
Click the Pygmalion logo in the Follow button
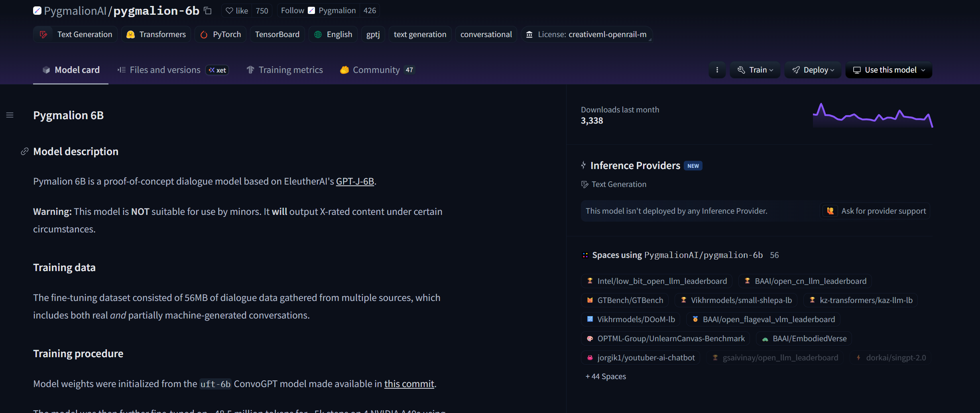tap(311, 10)
